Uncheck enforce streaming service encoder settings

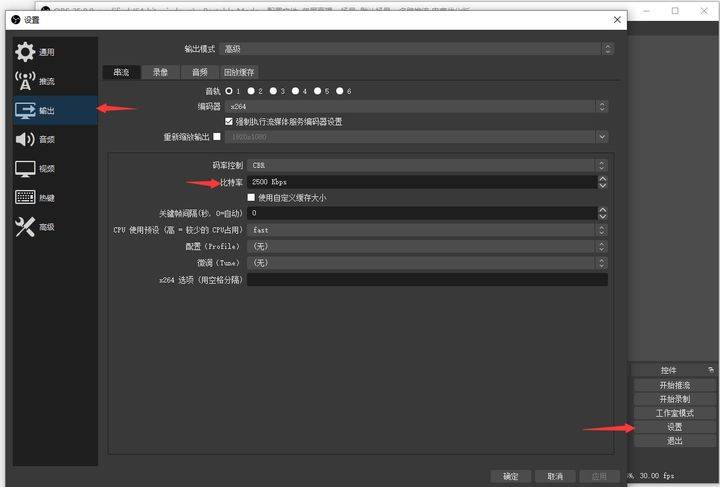click(229, 121)
